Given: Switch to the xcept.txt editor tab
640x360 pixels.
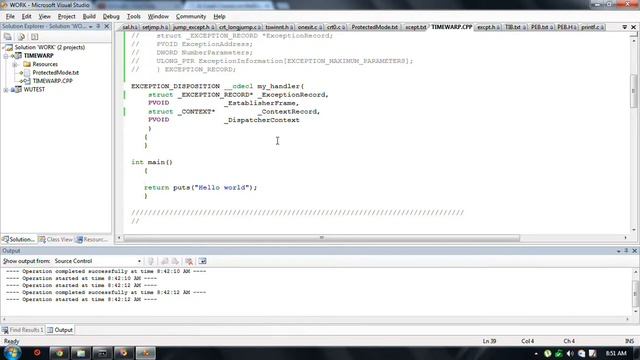Looking at the screenshot, I should point(415,27).
